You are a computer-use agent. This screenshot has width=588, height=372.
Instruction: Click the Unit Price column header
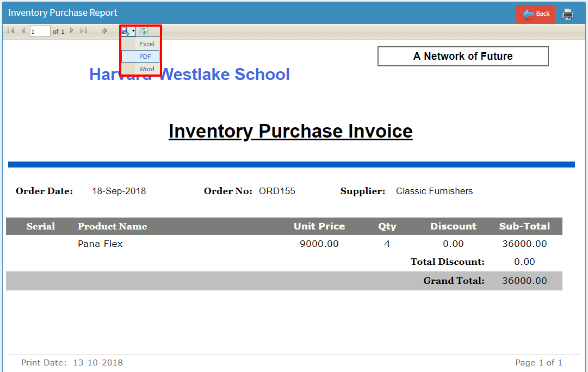pos(319,226)
